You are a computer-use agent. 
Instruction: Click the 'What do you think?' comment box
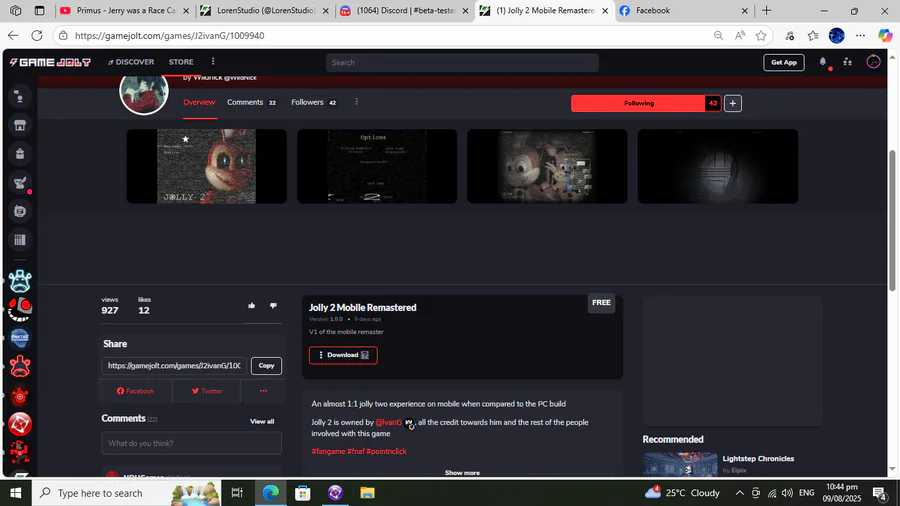192,443
